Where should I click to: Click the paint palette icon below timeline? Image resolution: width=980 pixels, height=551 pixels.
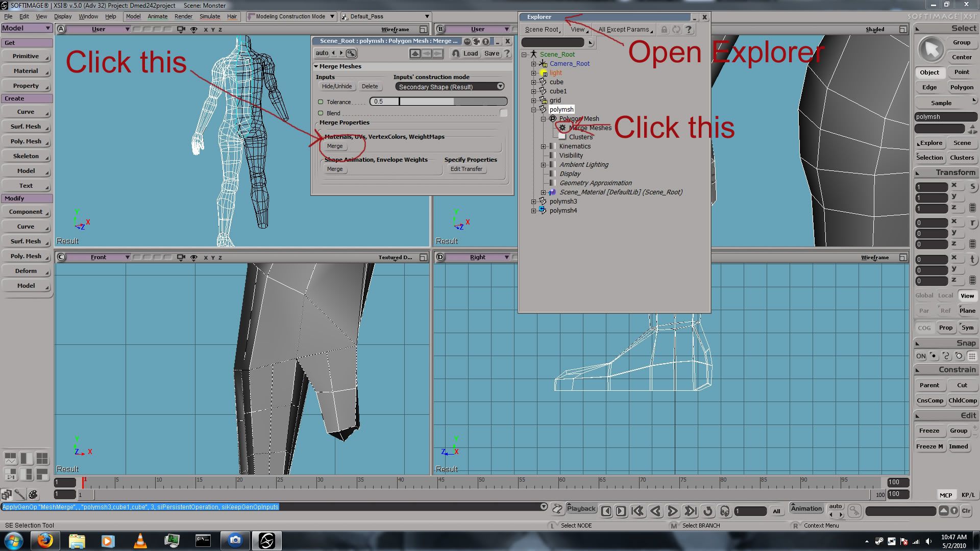[x=33, y=494]
